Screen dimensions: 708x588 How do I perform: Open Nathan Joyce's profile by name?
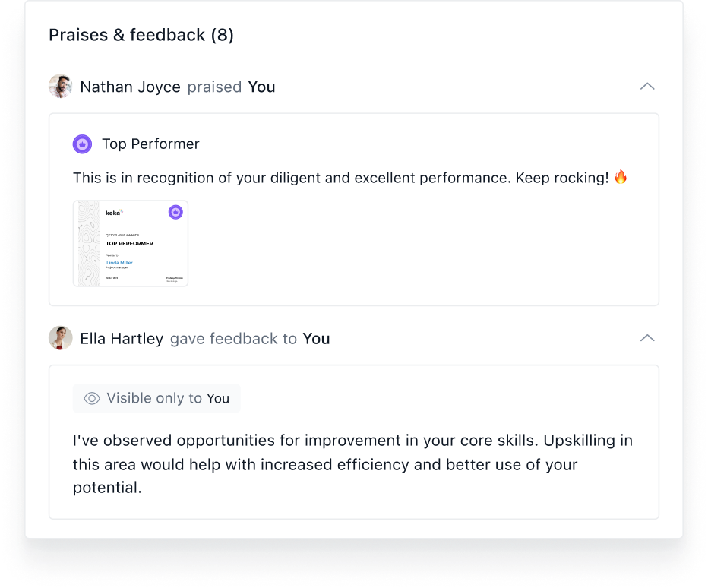click(x=130, y=87)
